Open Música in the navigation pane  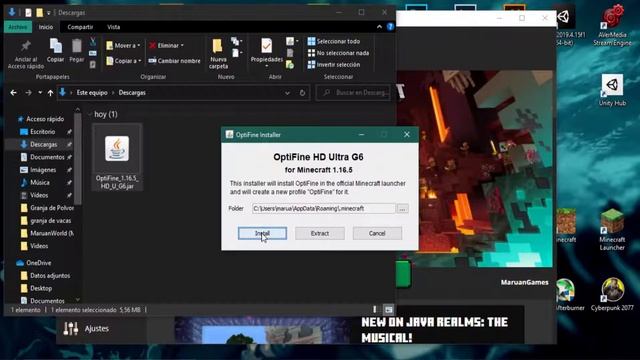coord(40,182)
